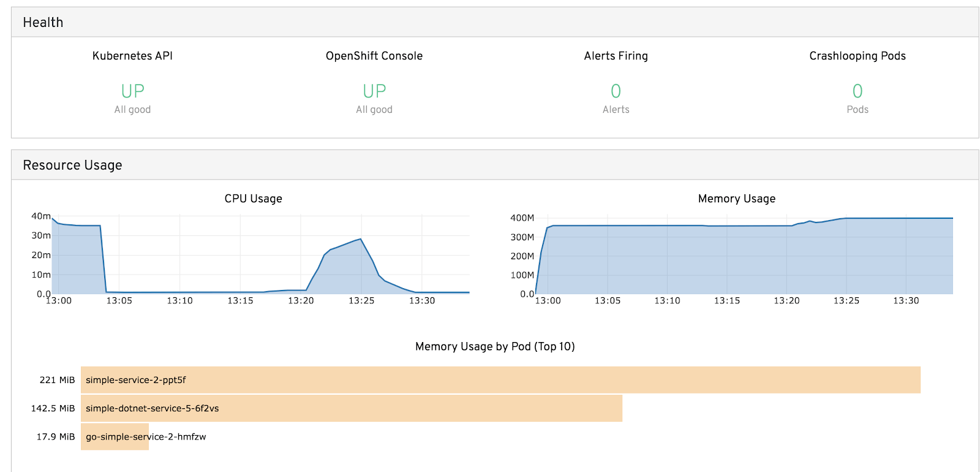Screen dimensions: 980x472
Task: Click the 142.5 MiB value label
Action: coord(53,408)
